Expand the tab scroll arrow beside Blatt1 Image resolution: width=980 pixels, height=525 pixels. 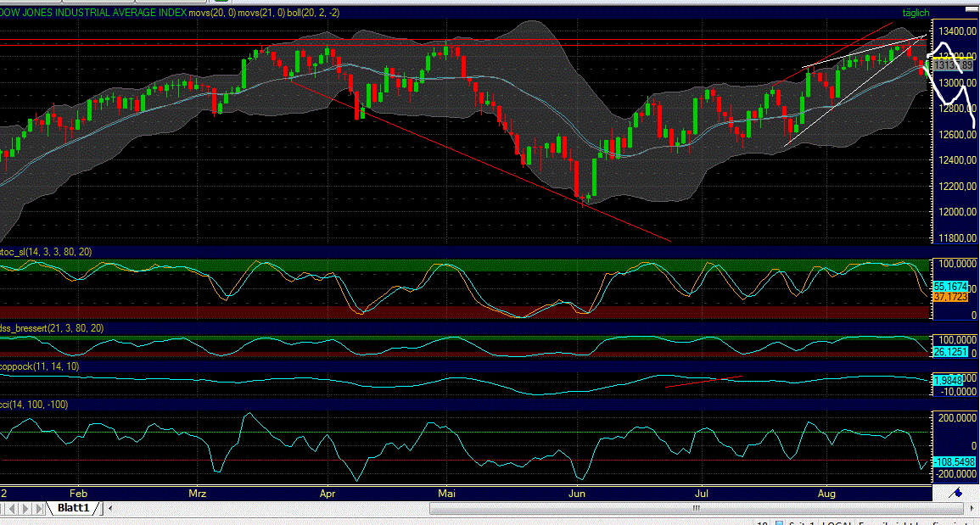click(x=110, y=508)
